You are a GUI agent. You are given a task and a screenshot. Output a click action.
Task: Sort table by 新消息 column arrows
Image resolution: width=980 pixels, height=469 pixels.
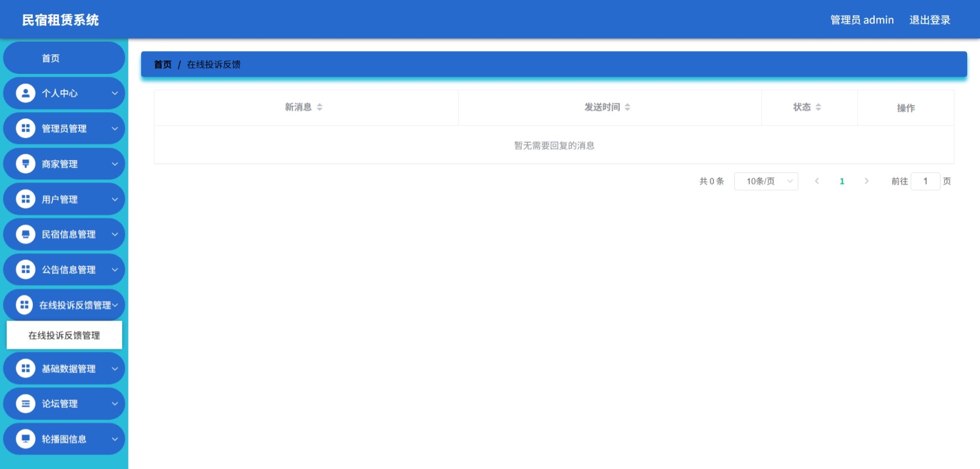click(320, 107)
